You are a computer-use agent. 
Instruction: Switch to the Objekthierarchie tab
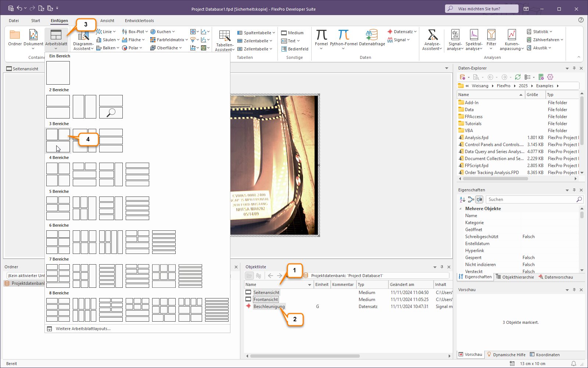pos(514,277)
